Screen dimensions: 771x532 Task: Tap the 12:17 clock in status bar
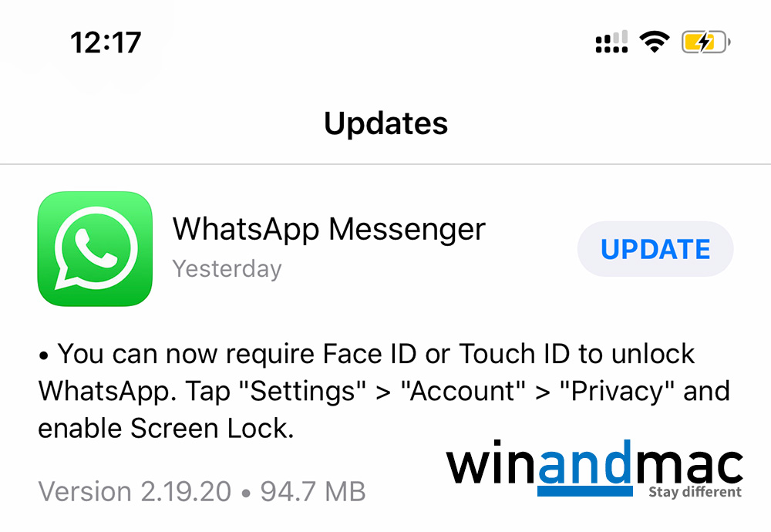pyautogui.click(x=106, y=42)
